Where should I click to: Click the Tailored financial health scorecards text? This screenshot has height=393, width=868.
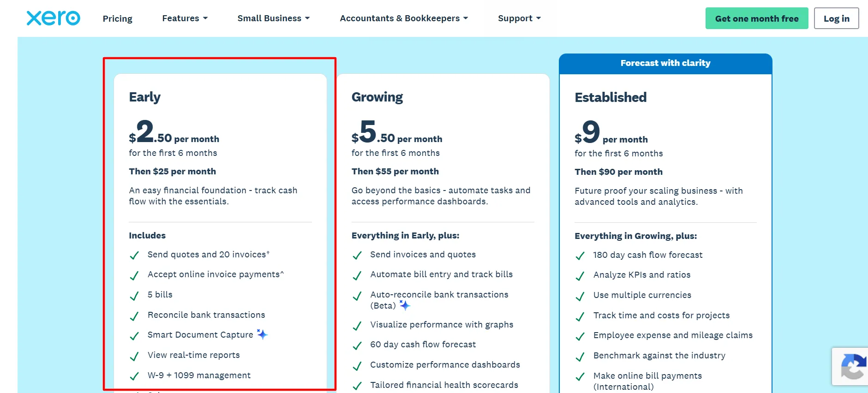(444, 385)
